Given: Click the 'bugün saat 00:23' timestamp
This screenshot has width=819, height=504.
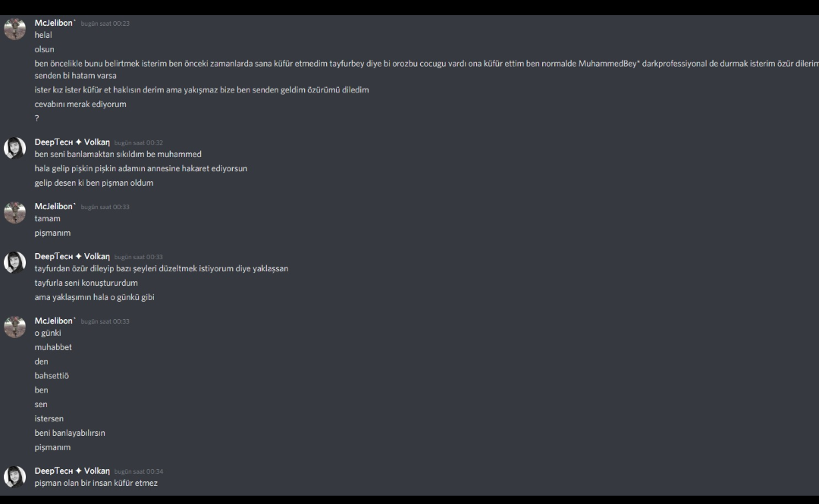Looking at the screenshot, I should [105, 23].
